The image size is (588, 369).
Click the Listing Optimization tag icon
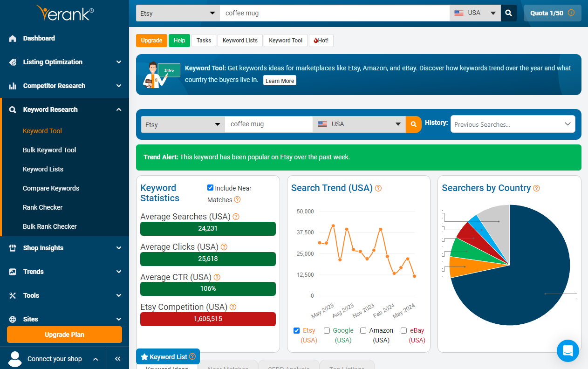point(13,62)
